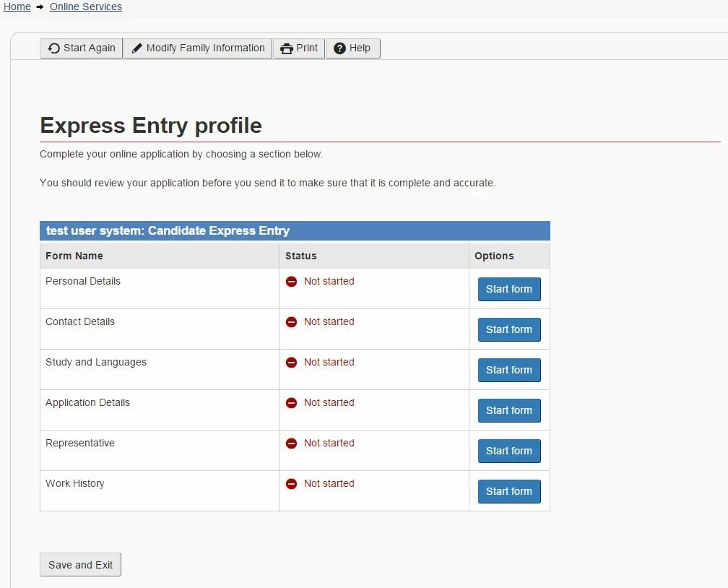728x588 pixels.
Task: Start the Contact Details form
Action: pos(509,329)
